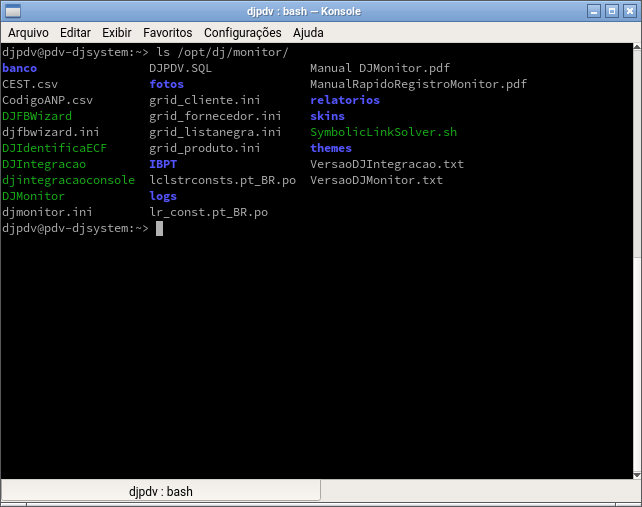Click the 'DJMonitor' executable name

[33, 196]
